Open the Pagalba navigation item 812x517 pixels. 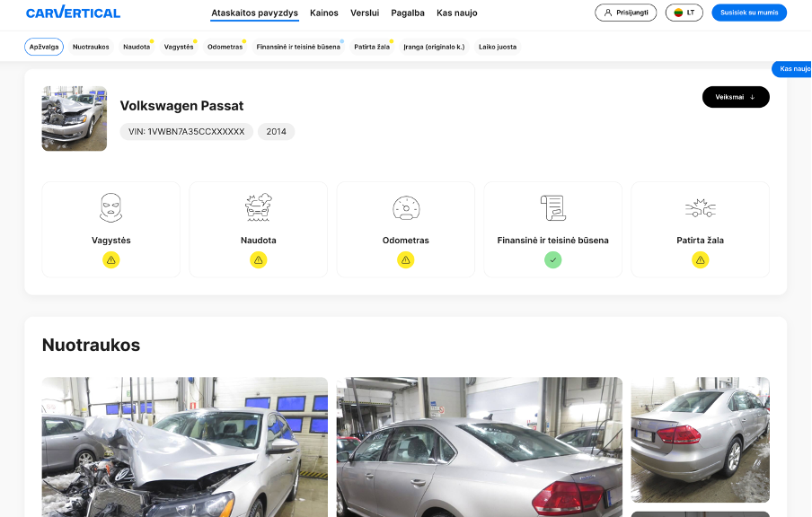(408, 13)
